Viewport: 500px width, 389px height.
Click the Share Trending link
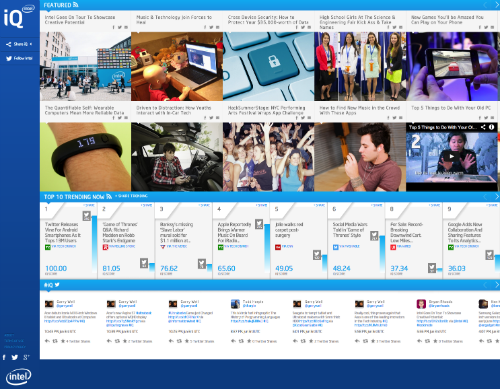pos(131,196)
